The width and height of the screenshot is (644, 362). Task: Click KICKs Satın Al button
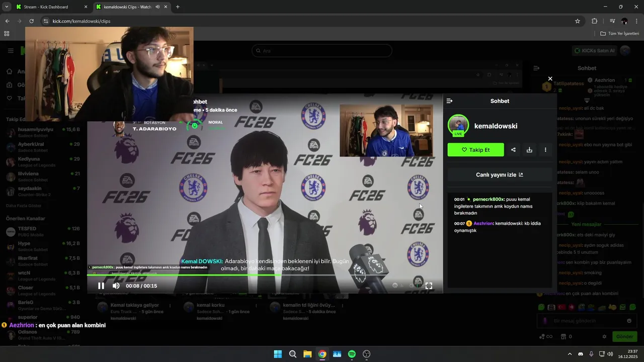pyautogui.click(x=595, y=51)
